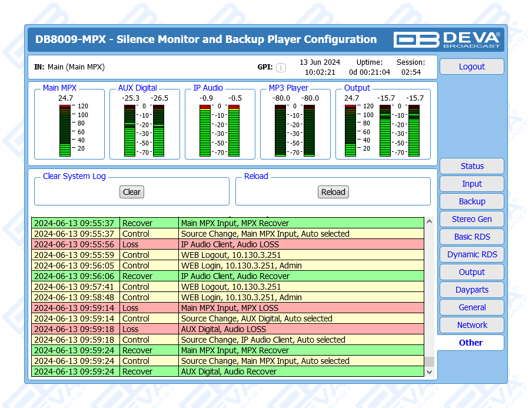Click the Main MPX level meter
This screenshot has width=532, height=408.
(65, 130)
